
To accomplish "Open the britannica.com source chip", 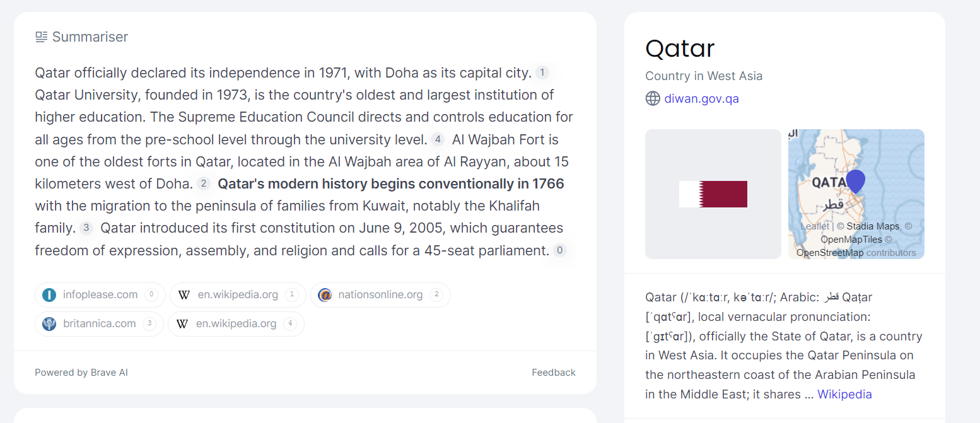I will pyautogui.click(x=99, y=324).
